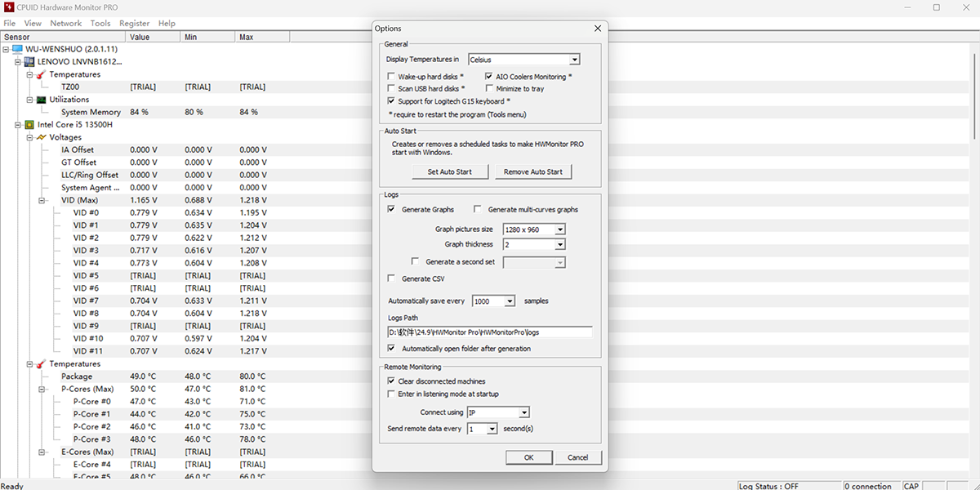Open the Send remote data interval dropdown
Viewport: 980px width, 490px height.
coord(492,429)
